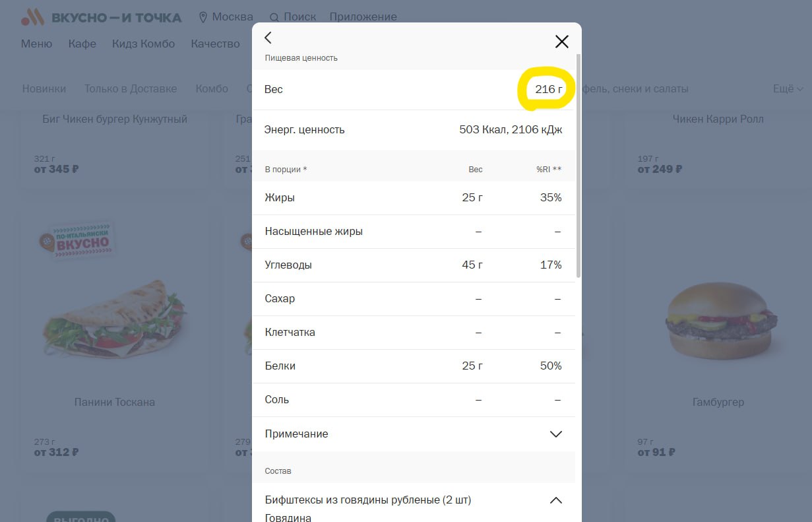This screenshot has width=812, height=522.
Task: Click the Приложение link
Action: [x=363, y=17]
